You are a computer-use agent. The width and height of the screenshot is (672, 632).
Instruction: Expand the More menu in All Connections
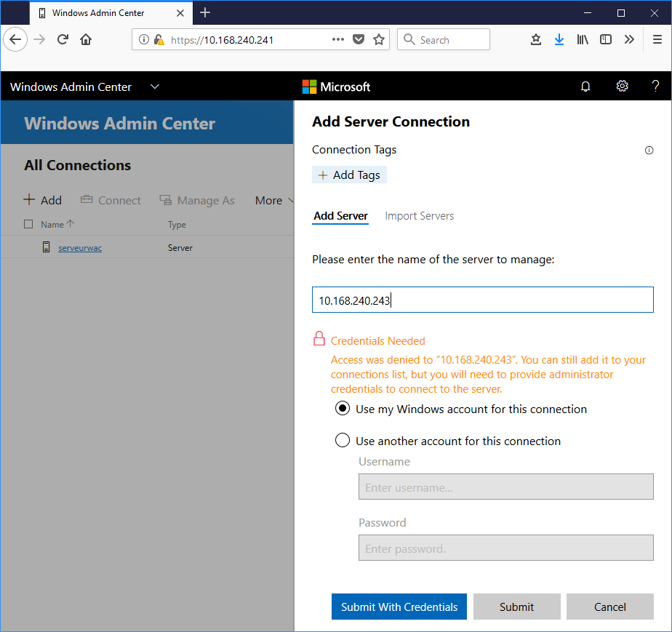point(274,200)
